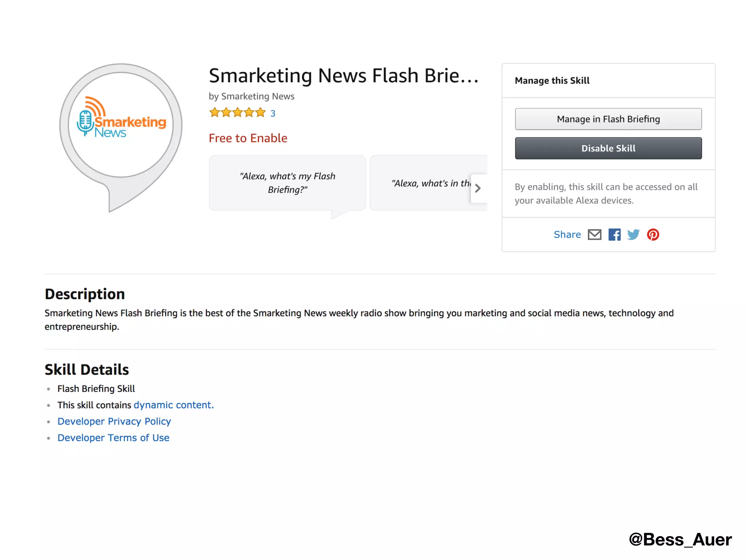Click the skill title heading
Screen dimensions: 747x560
pos(343,75)
